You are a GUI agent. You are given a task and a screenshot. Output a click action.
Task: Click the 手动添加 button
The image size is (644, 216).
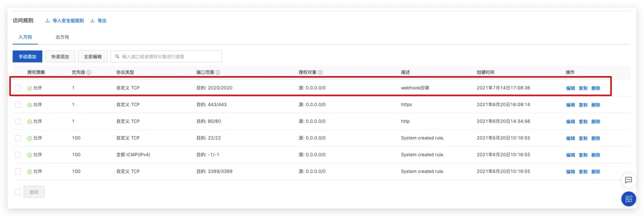click(x=27, y=56)
